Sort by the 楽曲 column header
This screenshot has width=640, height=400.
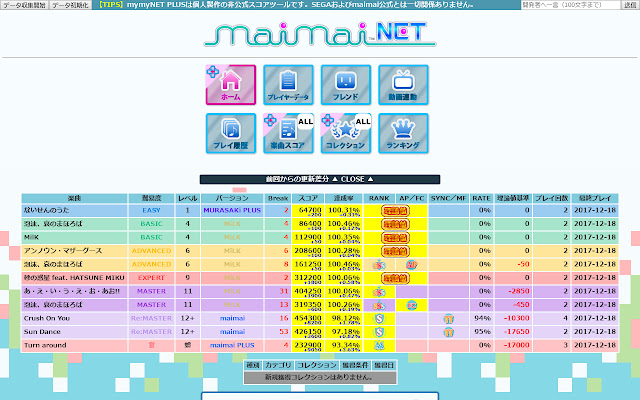(74, 198)
